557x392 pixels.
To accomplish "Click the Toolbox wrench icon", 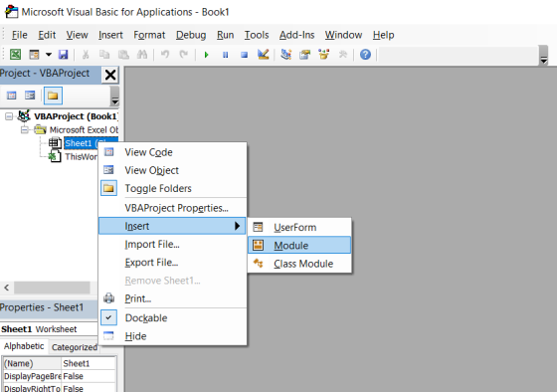I will pos(343,55).
